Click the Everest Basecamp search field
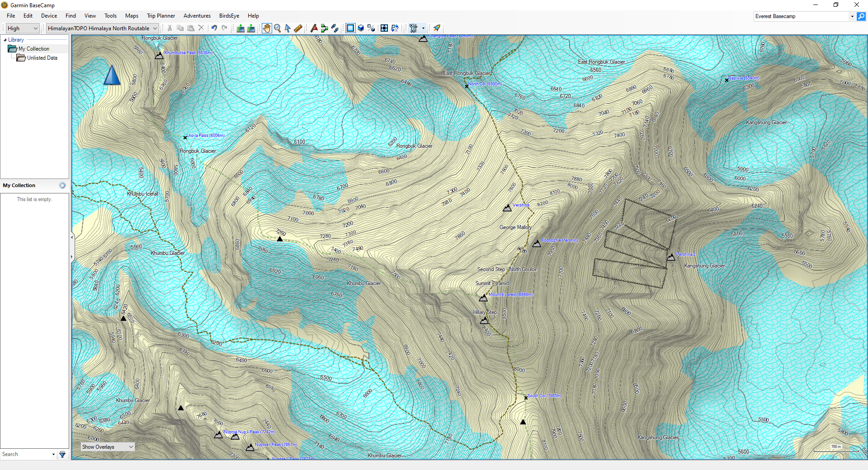 pyautogui.click(x=801, y=16)
